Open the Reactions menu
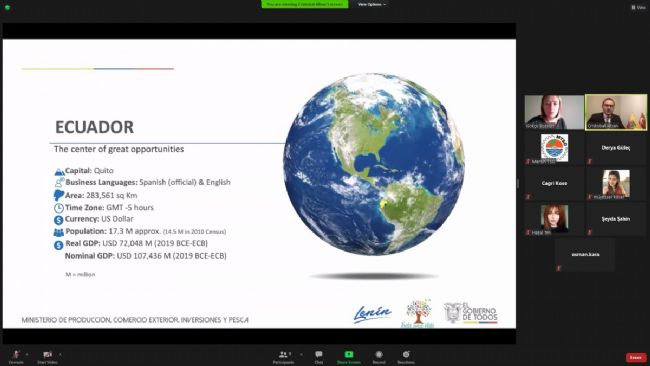650x366 pixels. coord(406,357)
